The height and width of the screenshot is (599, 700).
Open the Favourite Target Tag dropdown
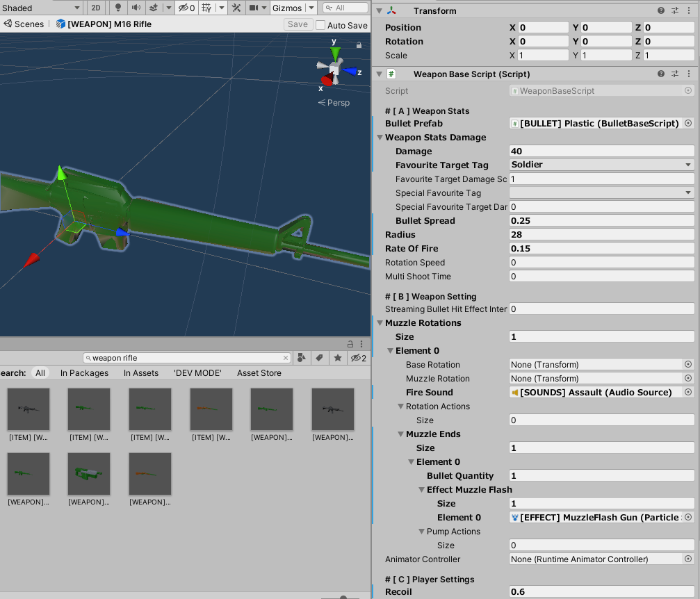tap(601, 165)
